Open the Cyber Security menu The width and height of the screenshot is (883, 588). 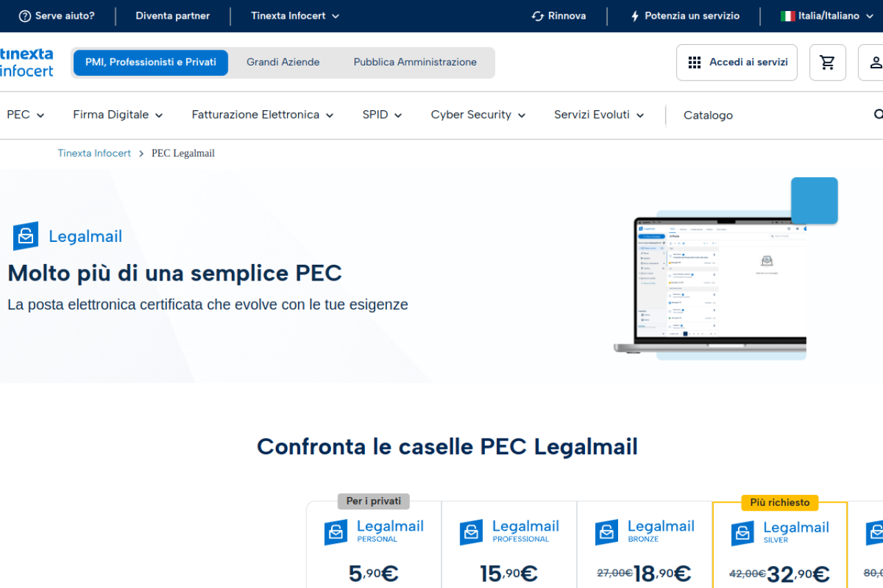[x=478, y=115]
